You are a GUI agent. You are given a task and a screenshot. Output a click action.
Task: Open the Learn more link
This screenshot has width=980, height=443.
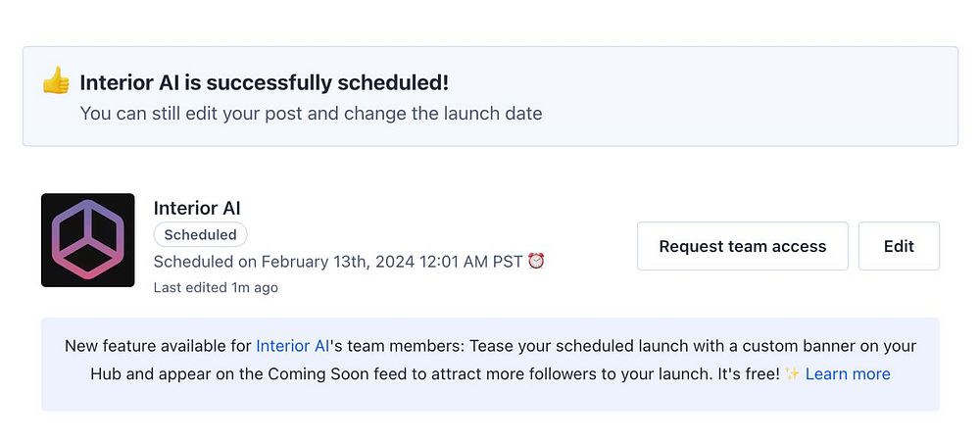tap(848, 374)
